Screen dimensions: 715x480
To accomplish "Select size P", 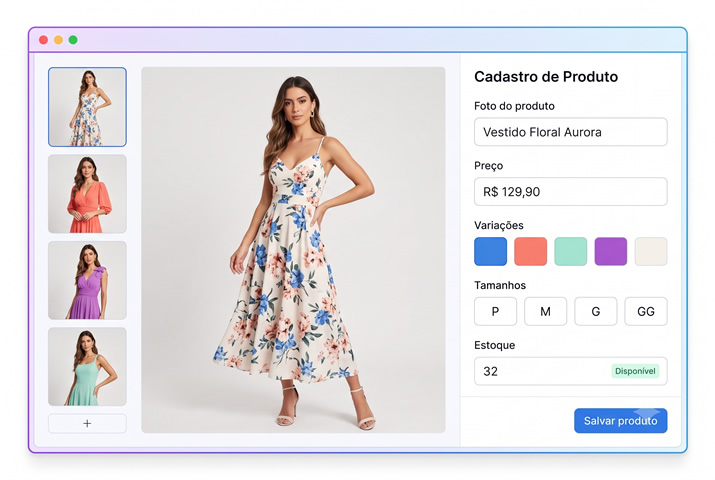I will tap(495, 311).
